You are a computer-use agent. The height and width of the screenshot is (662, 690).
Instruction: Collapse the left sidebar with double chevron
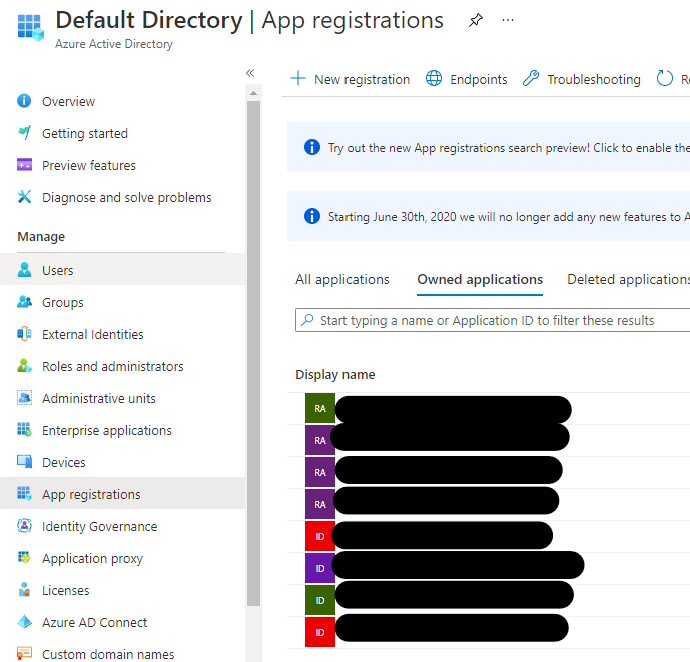point(250,73)
